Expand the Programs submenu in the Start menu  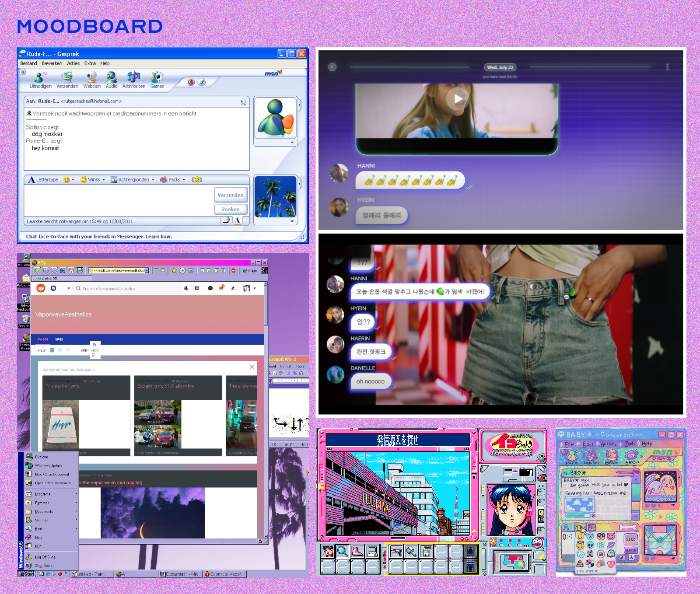tap(51, 494)
